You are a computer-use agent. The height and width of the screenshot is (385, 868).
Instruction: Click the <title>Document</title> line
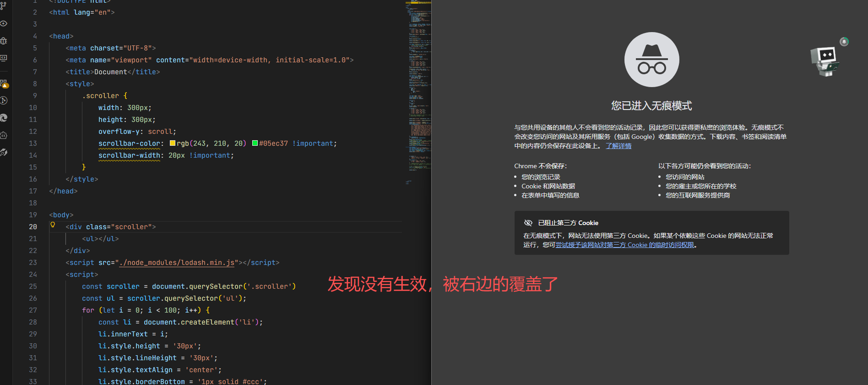coord(113,72)
